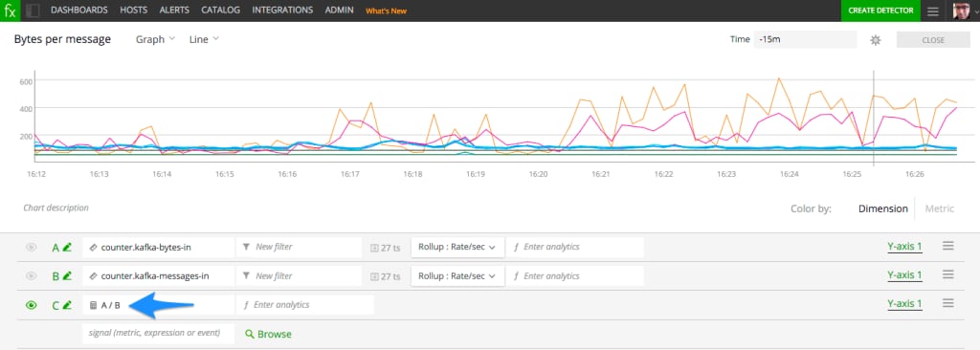The width and height of the screenshot is (980, 350).
Task: Open Rollup dropdown for plot B
Action: pos(457,275)
